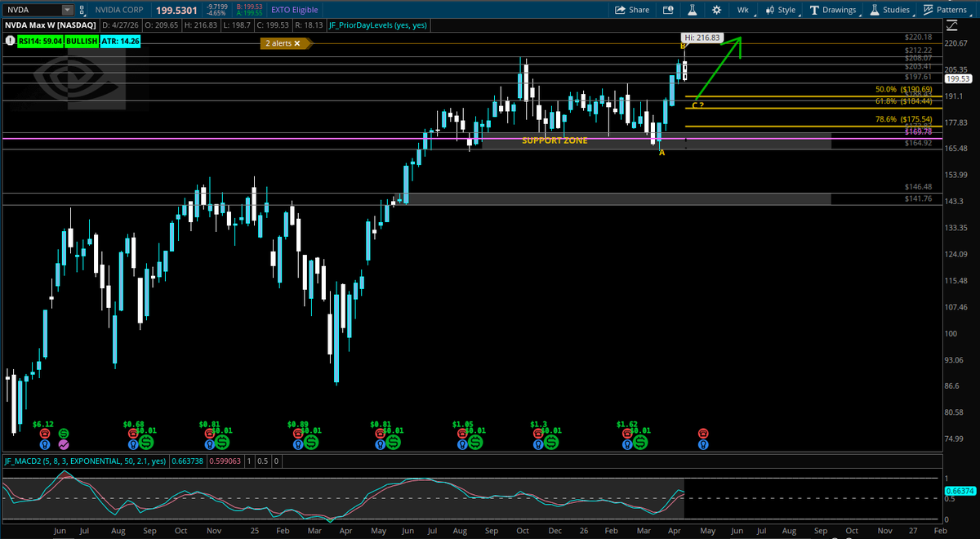Click the 2 alerts notification label
Screen dimensions: 980x539
click(x=278, y=43)
